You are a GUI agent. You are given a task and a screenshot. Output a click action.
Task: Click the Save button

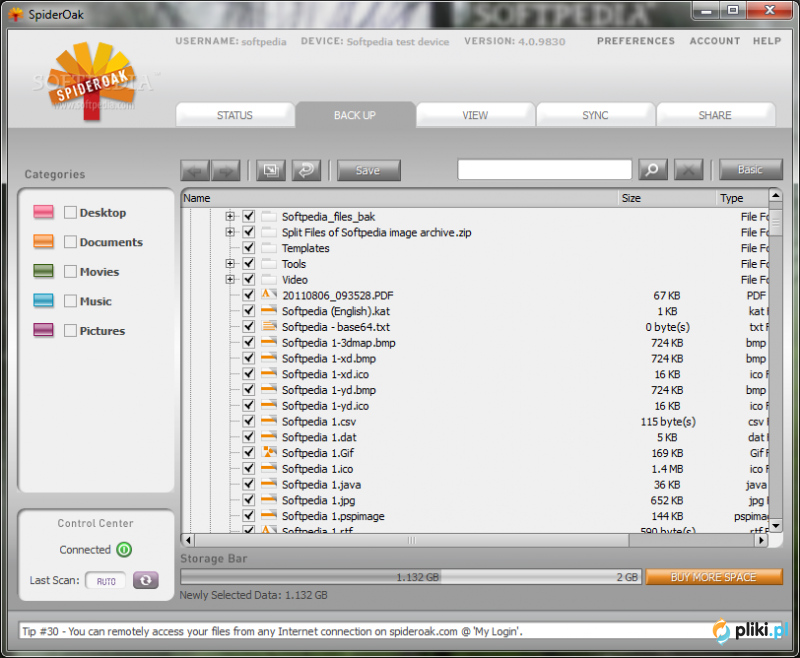coord(368,170)
